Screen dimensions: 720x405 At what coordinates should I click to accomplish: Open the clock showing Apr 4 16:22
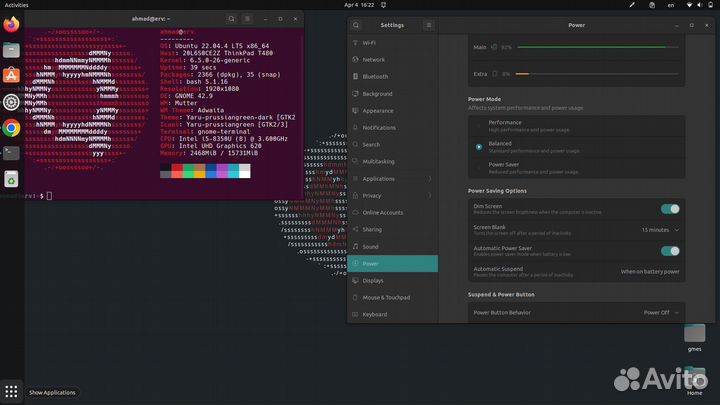tap(359, 5)
